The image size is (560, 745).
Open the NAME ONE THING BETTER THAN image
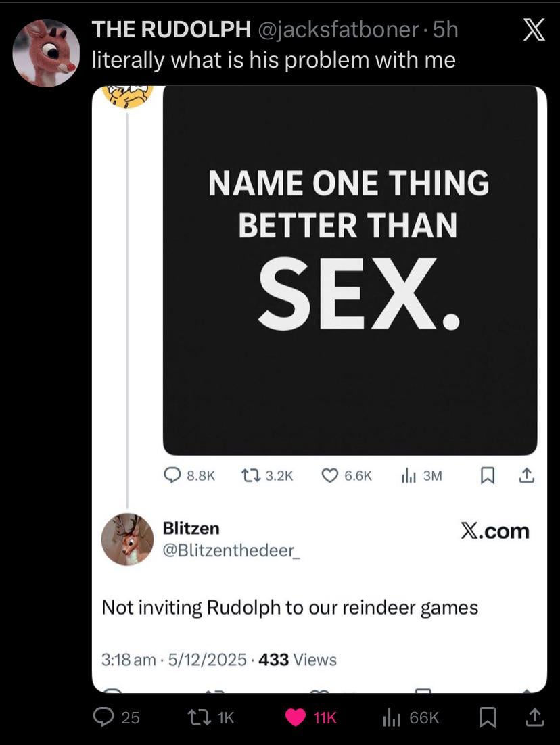coord(350,270)
